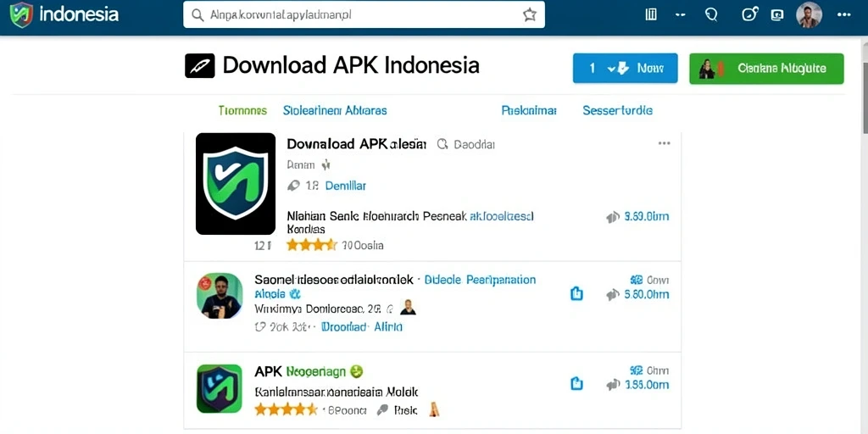Open the square screen icon in header
The height and width of the screenshot is (434, 868).
point(777,15)
